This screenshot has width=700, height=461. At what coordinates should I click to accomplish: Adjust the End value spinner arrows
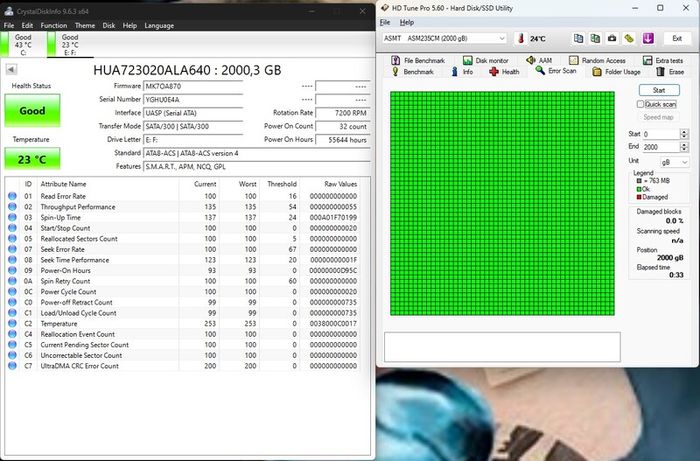pos(684,147)
